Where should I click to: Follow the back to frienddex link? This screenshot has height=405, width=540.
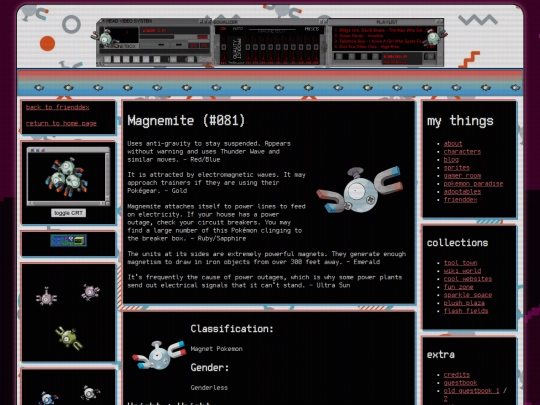click(x=58, y=107)
